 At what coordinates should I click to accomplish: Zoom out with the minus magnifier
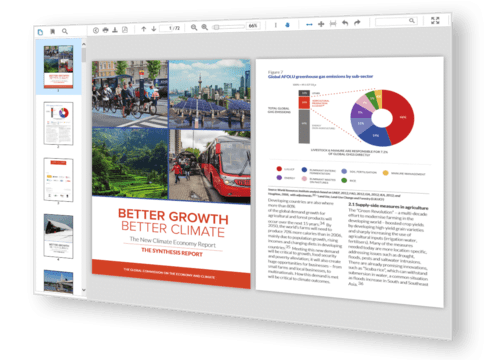194,27
